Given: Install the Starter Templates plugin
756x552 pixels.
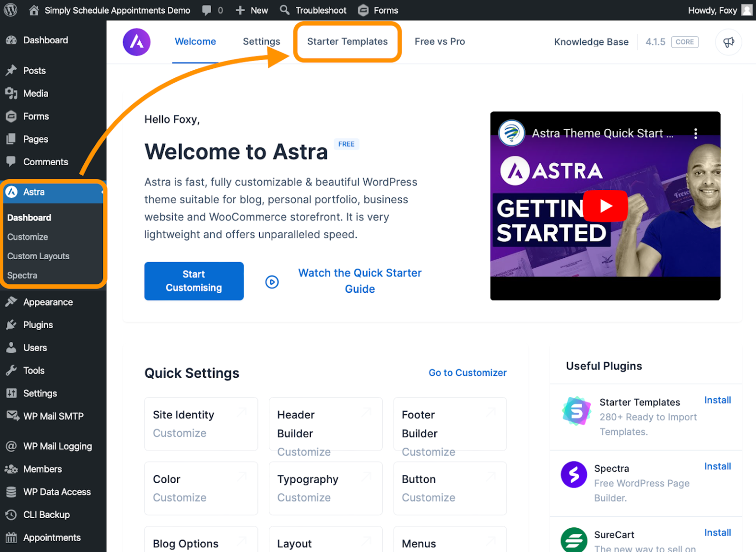Looking at the screenshot, I should 717,400.
